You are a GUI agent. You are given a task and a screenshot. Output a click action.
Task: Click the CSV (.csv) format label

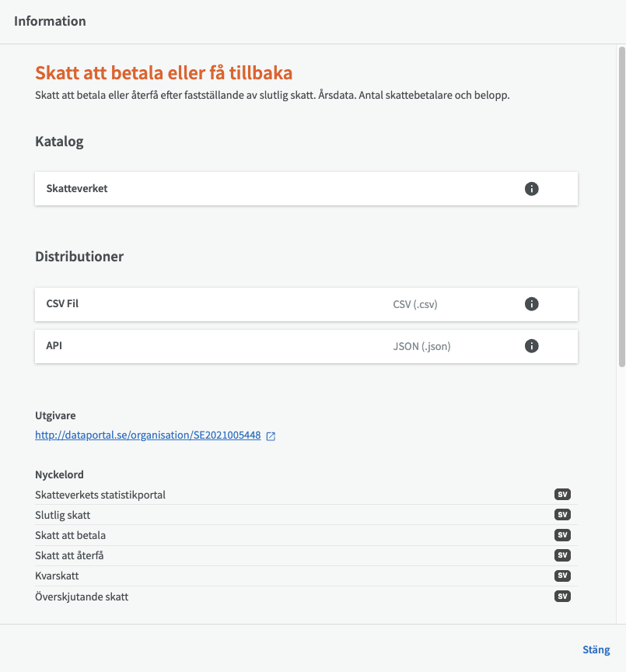coord(415,304)
